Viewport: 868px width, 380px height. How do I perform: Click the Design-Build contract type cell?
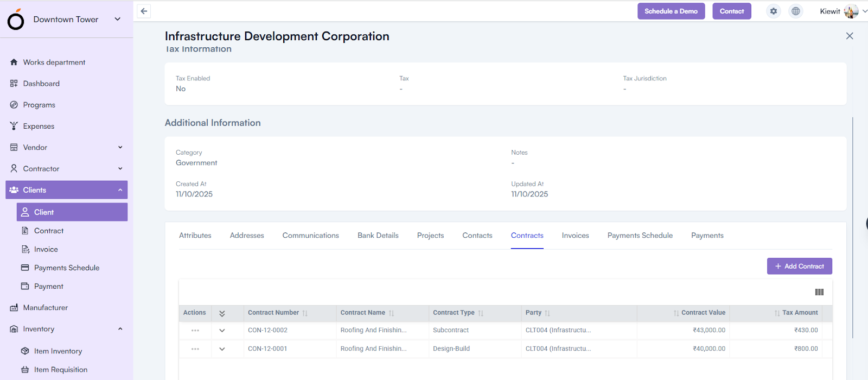click(x=451, y=349)
